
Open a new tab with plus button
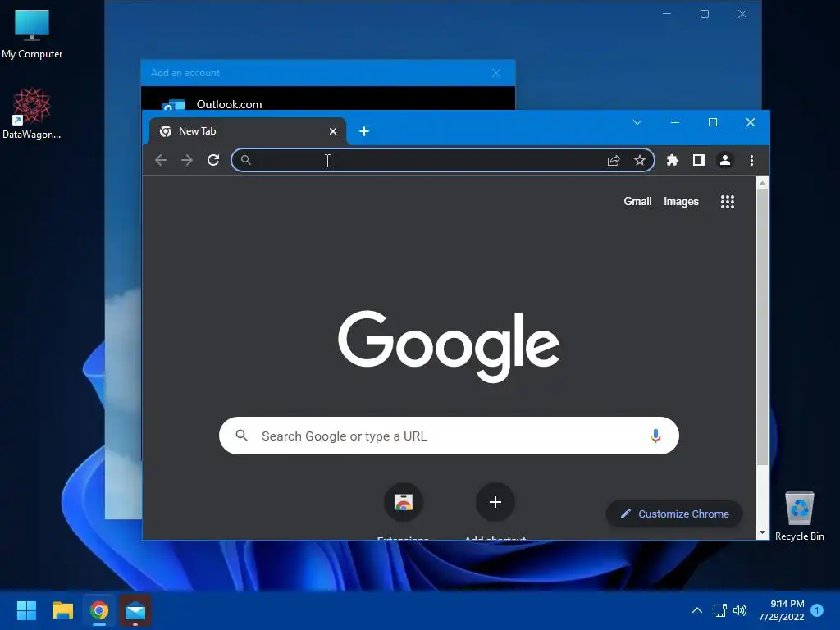[x=363, y=131]
